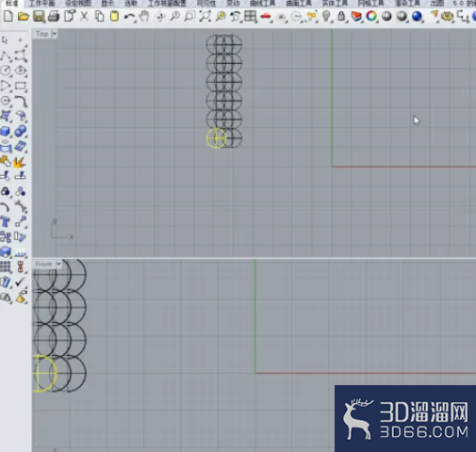Activate the Pan view hand tool
The image size is (476, 452).
point(144,16)
